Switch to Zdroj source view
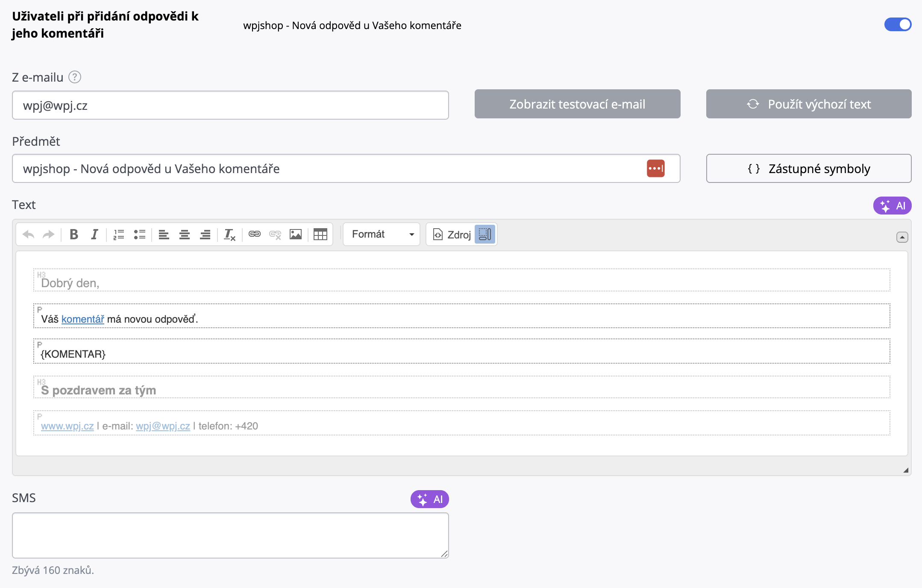The image size is (922, 588). pos(452,234)
